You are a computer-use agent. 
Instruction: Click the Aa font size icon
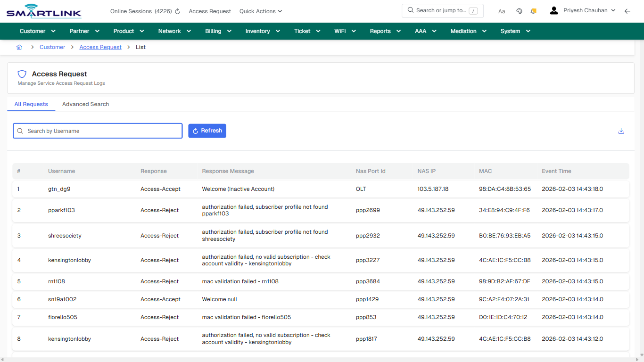(x=502, y=11)
